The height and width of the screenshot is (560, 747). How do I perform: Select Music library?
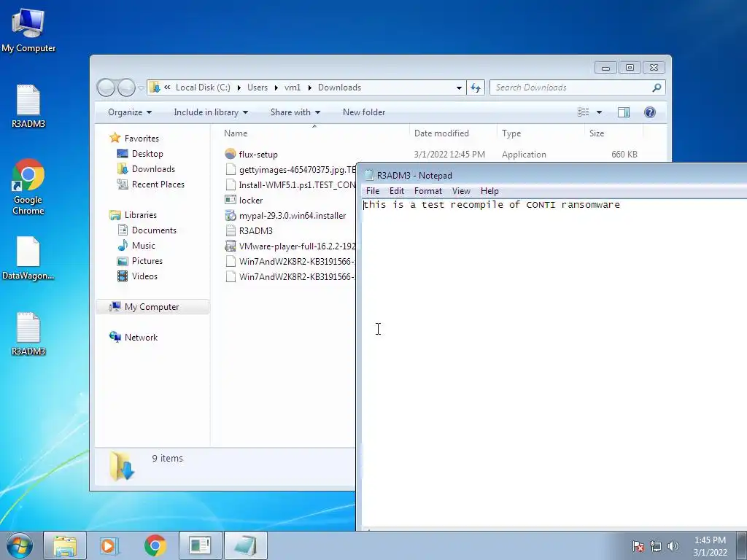tap(136, 245)
